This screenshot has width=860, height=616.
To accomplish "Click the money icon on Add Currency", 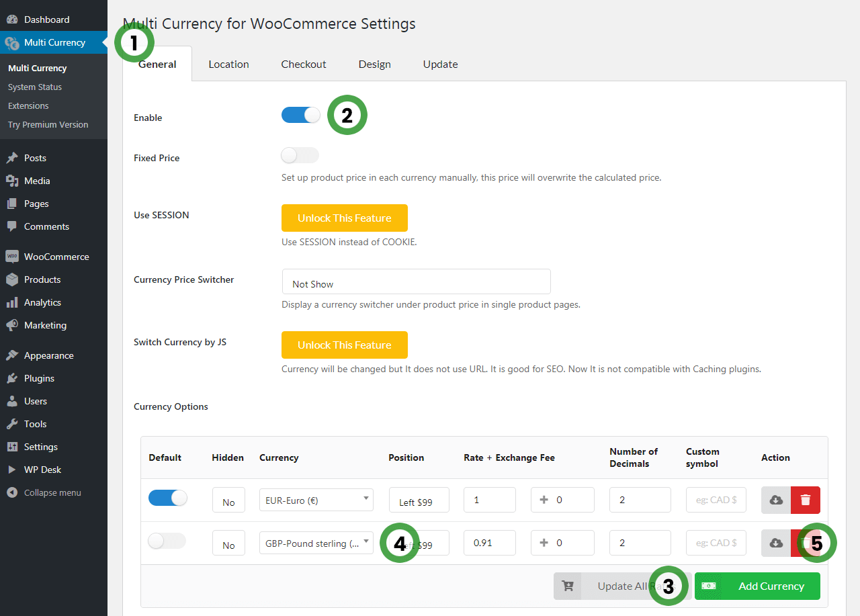I will click(x=709, y=586).
